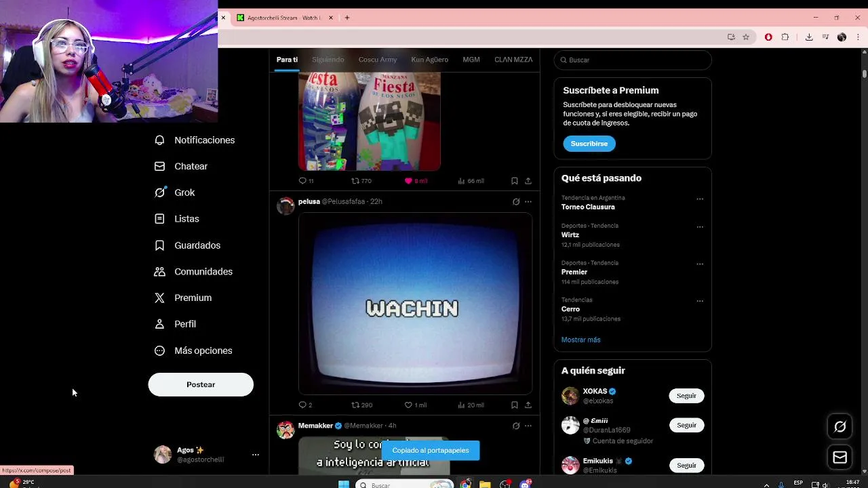
Task: Open options for Wirtz trend
Action: [700, 227]
